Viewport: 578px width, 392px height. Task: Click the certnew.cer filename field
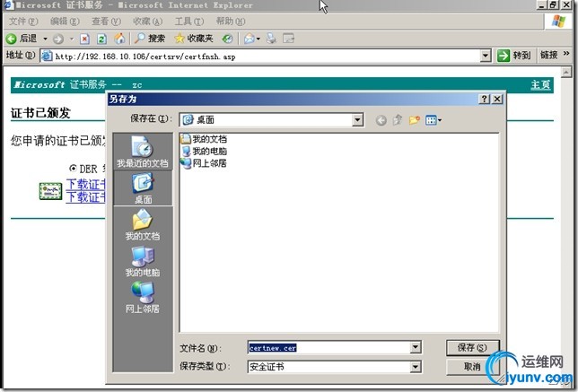click(328, 347)
